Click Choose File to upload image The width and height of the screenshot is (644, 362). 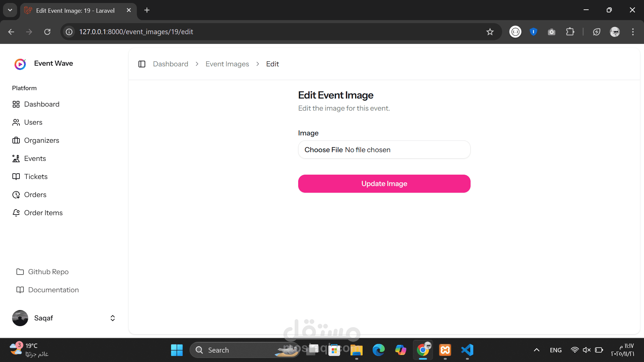click(323, 150)
